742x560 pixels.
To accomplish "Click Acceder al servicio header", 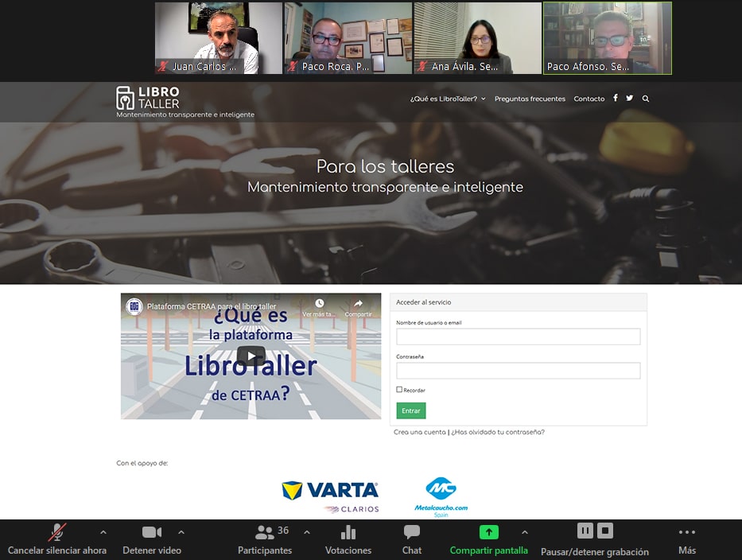I will click(519, 302).
